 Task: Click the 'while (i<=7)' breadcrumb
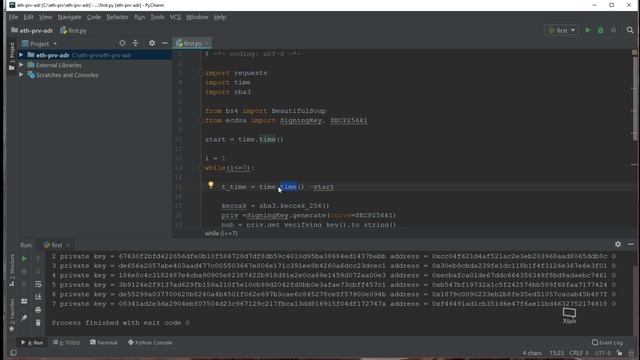tap(221, 233)
